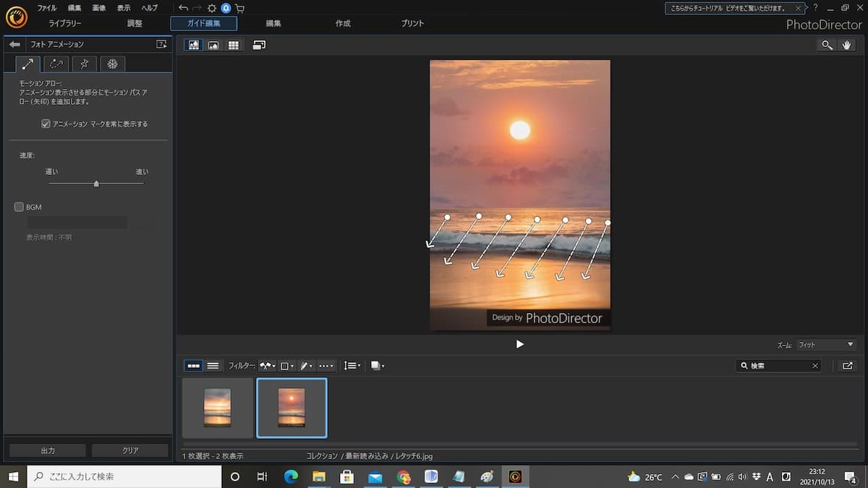This screenshot has height=488, width=868.
Task: Open the 調整 tab
Action: pyautogui.click(x=135, y=23)
